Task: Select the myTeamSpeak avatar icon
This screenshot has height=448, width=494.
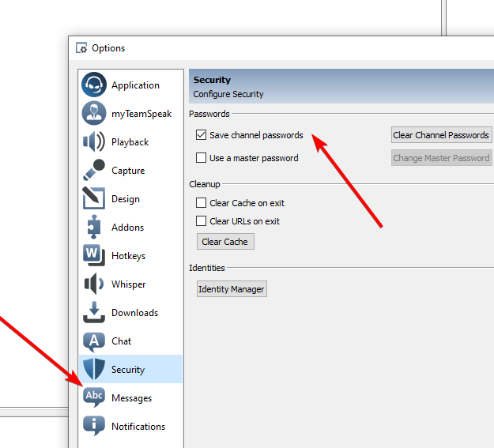Action: pyautogui.click(x=94, y=114)
